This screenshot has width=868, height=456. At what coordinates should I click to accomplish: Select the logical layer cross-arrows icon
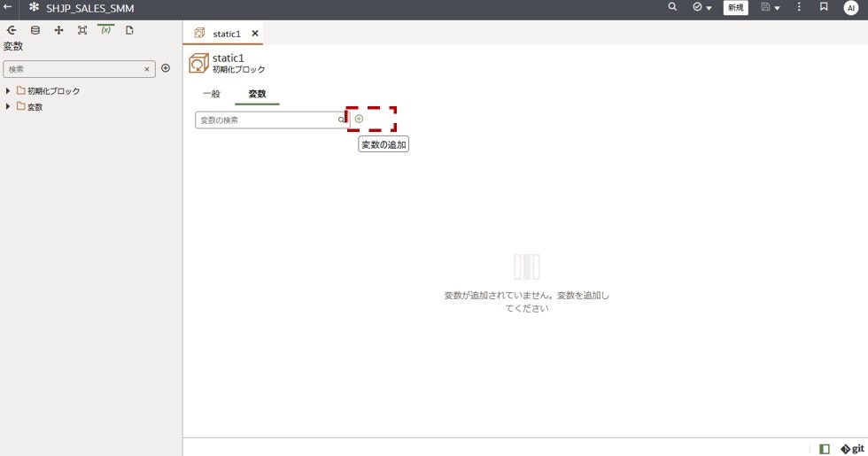[x=58, y=30]
